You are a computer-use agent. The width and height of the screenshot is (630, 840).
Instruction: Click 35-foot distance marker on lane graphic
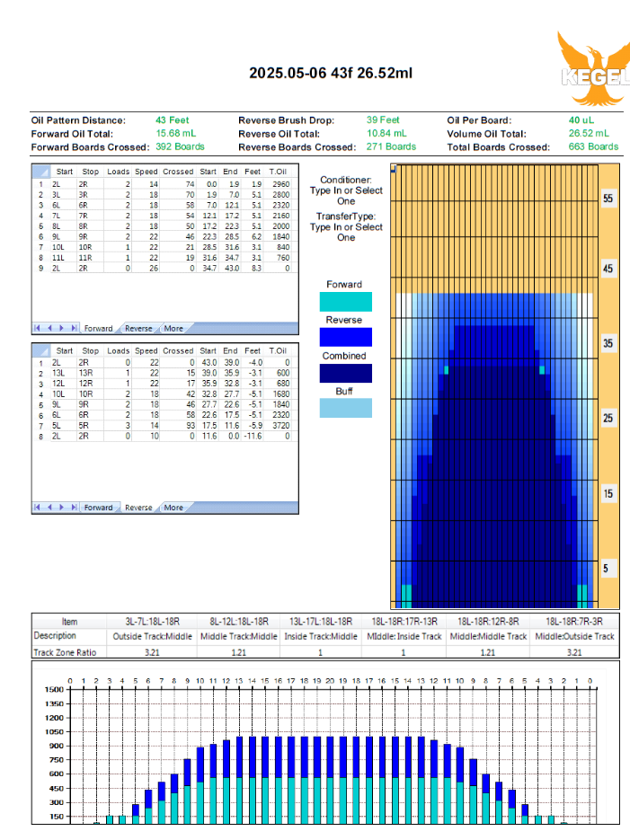608,343
